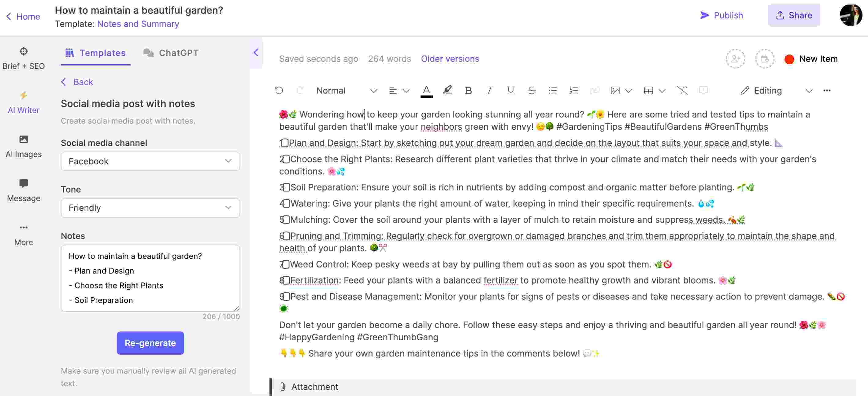Expand the Editing mode dropdown

click(808, 90)
